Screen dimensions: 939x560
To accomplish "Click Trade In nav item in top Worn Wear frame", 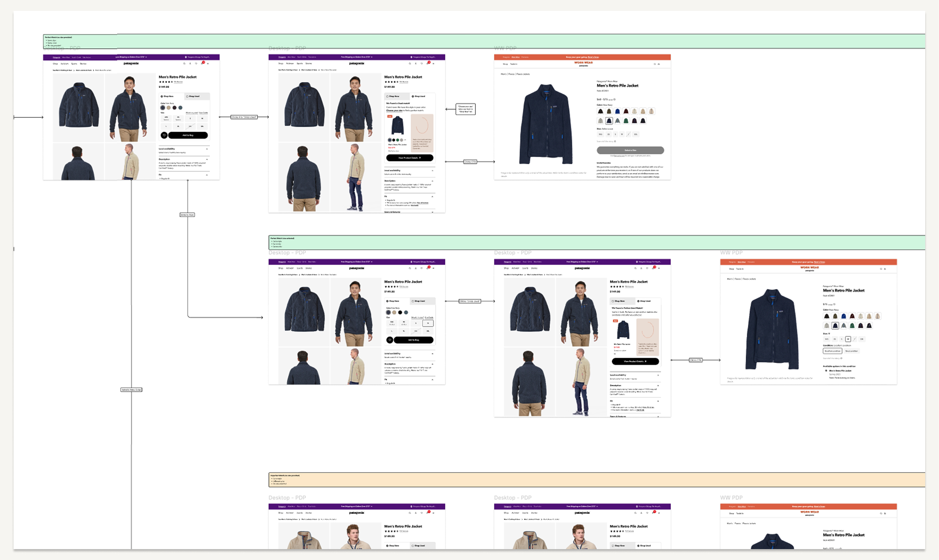I will coord(514,64).
